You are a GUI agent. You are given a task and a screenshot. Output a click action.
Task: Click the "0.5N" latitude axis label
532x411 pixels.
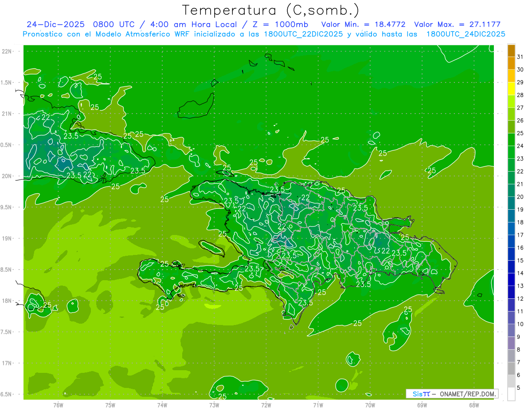point(7,145)
